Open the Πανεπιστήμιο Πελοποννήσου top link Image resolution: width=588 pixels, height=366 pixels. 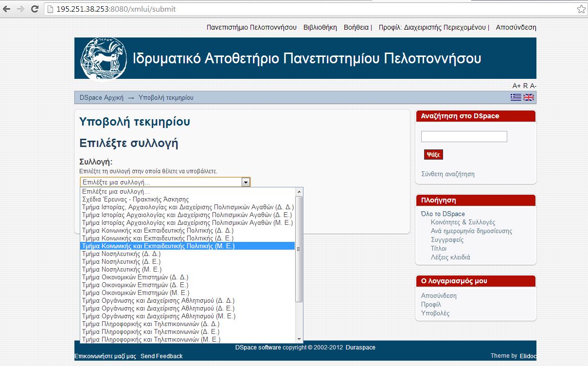click(x=251, y=28)
